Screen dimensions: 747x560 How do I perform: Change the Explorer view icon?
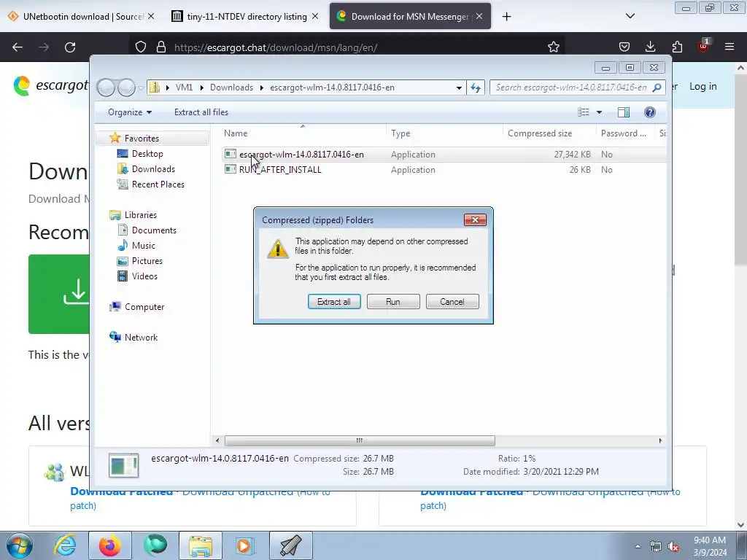[x=584, y=112]
